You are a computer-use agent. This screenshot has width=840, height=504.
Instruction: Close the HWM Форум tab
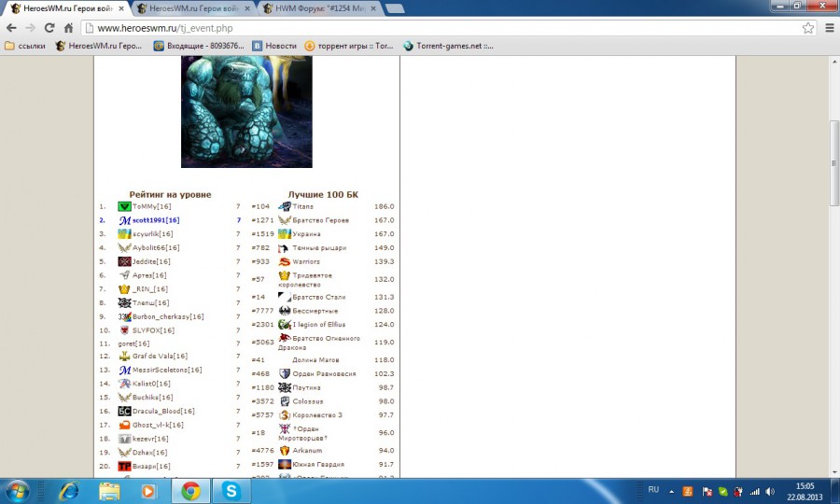pos(372,8)
